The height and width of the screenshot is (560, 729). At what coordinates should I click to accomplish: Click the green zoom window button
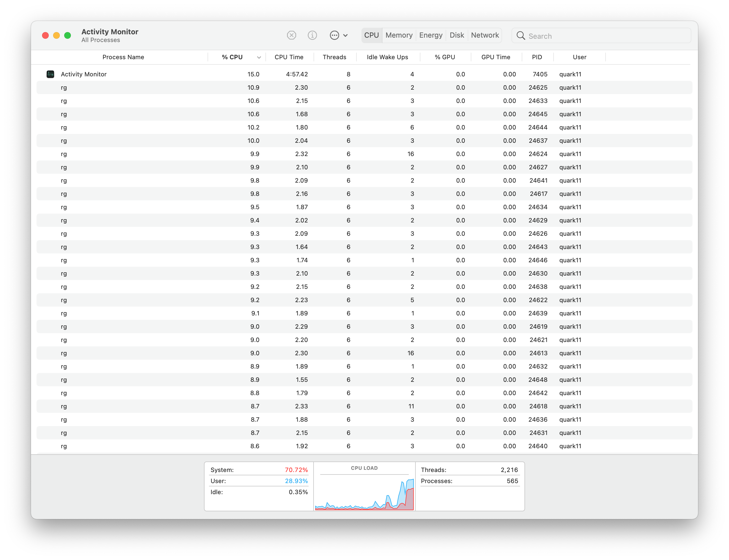coord(67,35)
